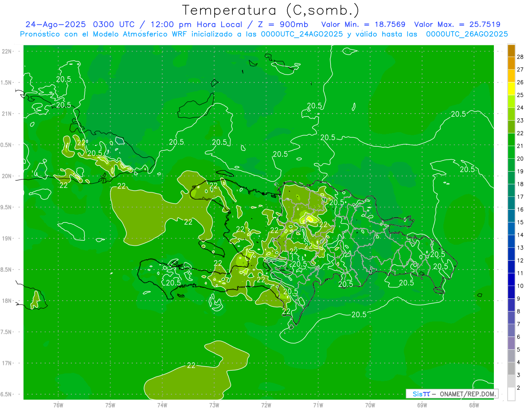
Task: Select the bright yellow swatch between 25 and 26
Action: [x=511, y=89]
